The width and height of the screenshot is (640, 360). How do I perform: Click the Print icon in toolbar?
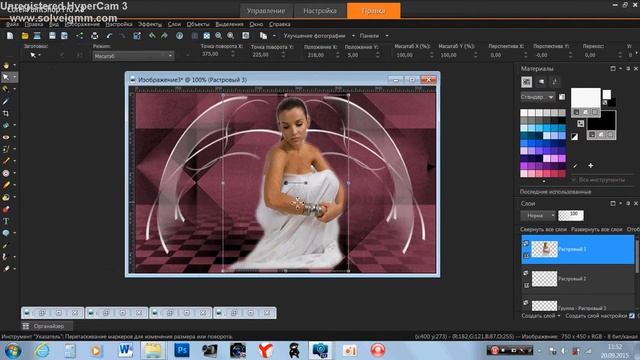tap(94, 36)
